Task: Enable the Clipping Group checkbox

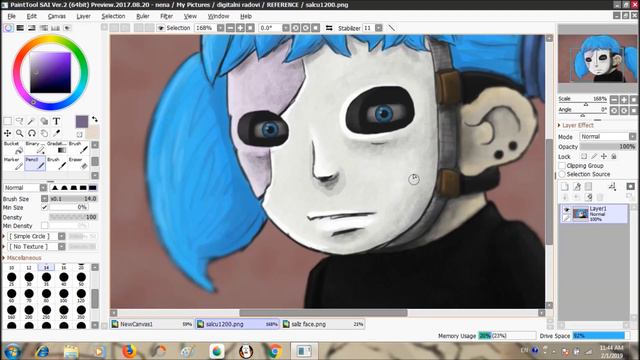Action: click(x=562, y=166)
